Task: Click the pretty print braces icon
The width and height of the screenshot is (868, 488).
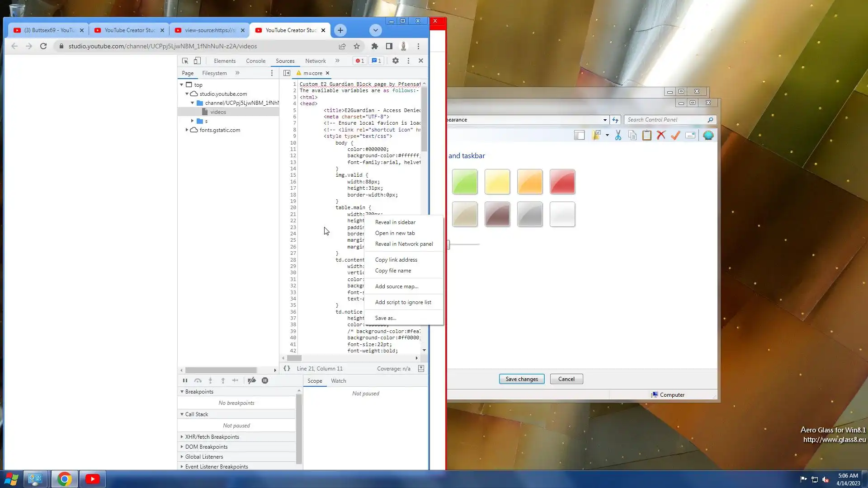Action: (287, 368)
